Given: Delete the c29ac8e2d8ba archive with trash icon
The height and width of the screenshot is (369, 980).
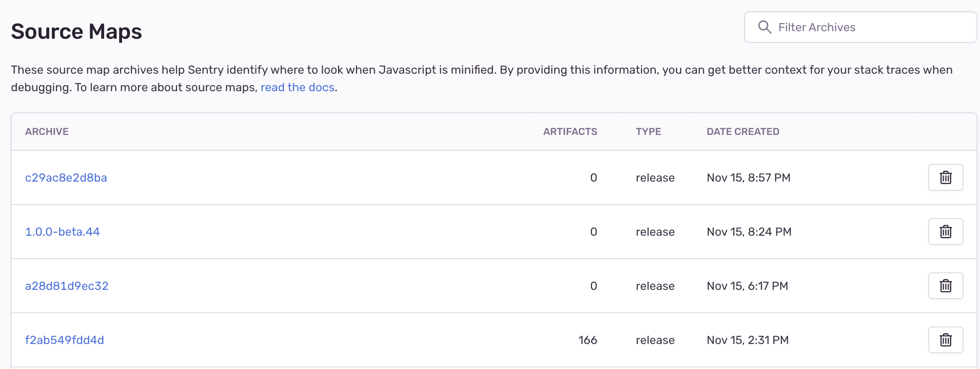Looking at the screenshot, I should pos(945,177).
